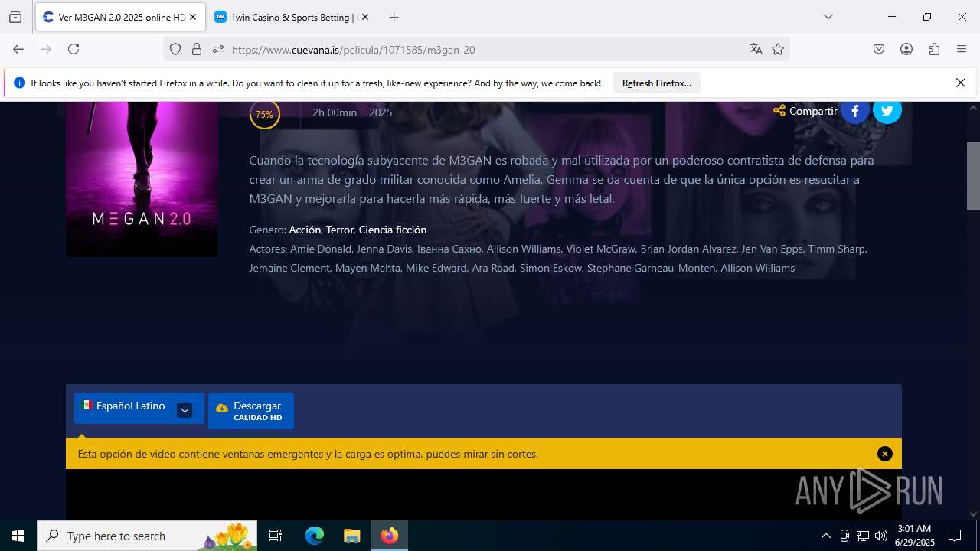Click actor name Violet McGraw
Image resolution: width=980 pixels, height=551 pixels.
(x=601, y=249)
